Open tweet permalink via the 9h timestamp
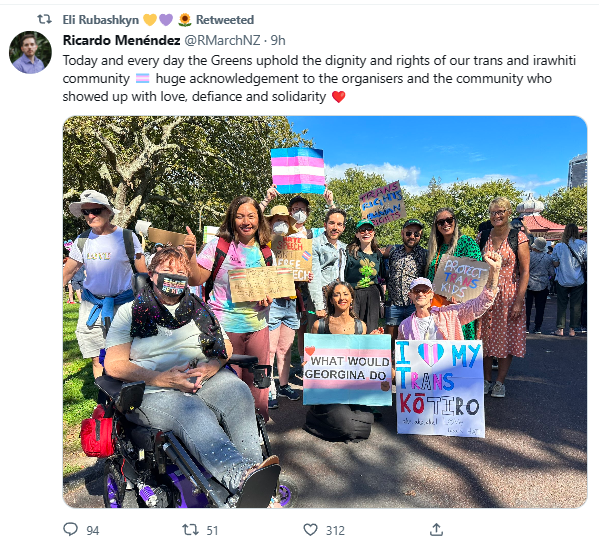Screen dimensions: 599x545 point(278,40)
